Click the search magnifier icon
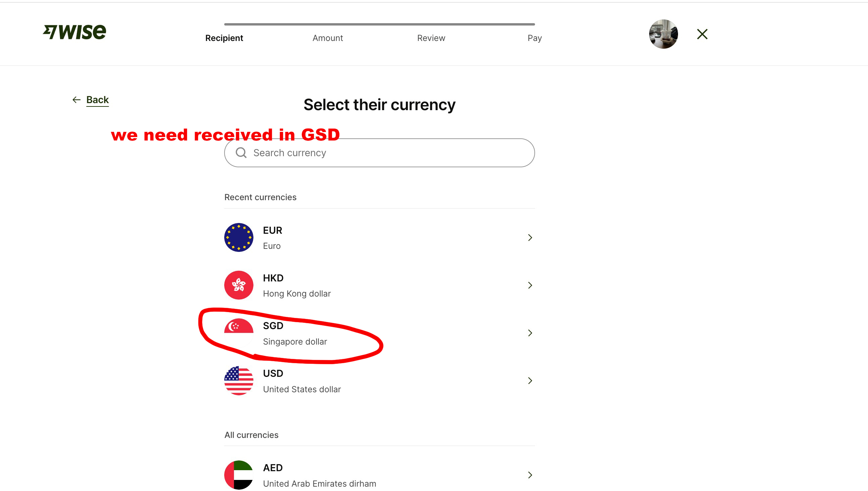 pos(241,153)
